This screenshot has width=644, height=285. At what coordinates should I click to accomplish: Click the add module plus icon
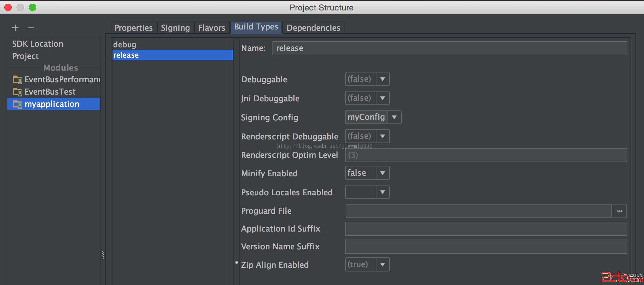pos(15,28)
